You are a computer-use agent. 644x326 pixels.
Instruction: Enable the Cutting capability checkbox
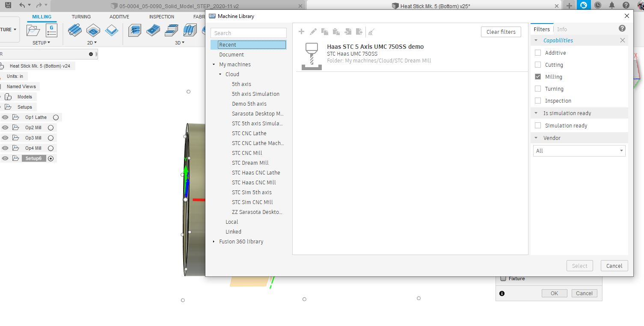538,65
